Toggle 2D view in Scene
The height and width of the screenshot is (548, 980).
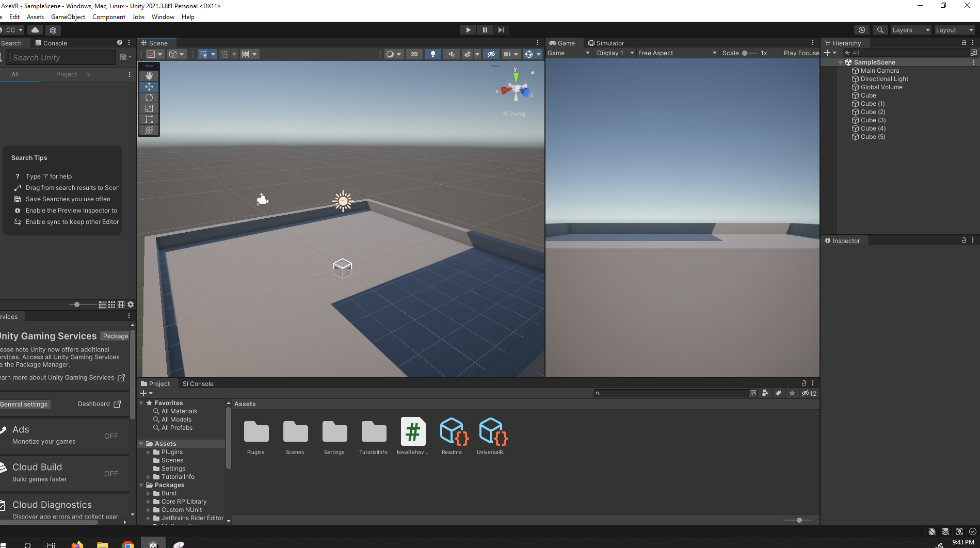414,54
